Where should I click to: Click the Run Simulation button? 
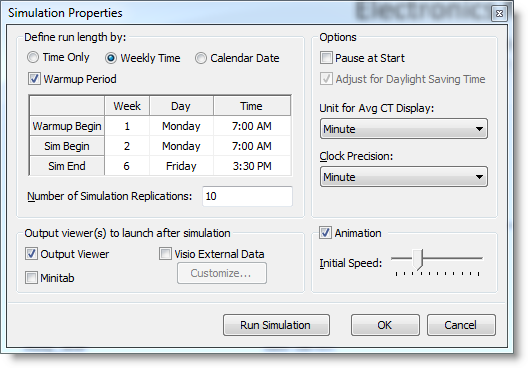point(276,325)
